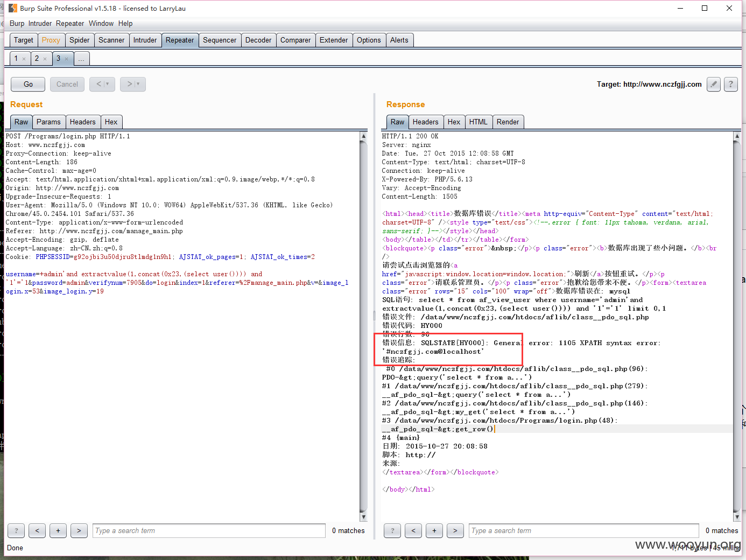Screen dimensions: 746x560
Task: Click request search plus options button
Action: coord(58,530)
